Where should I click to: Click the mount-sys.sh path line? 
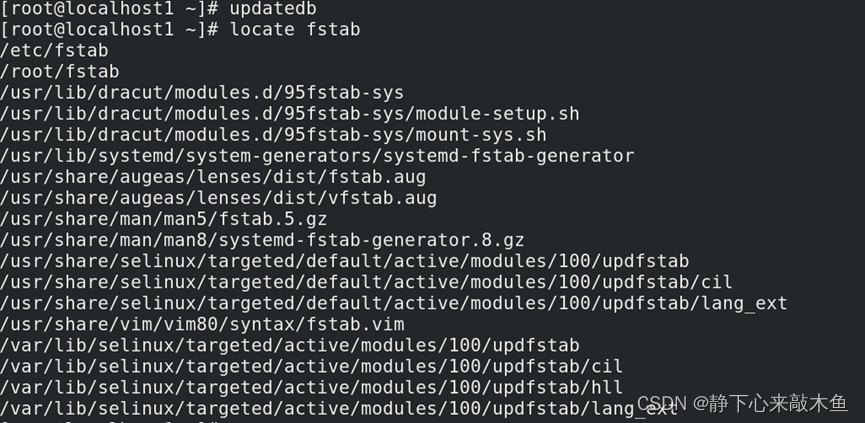click(273, 134)
